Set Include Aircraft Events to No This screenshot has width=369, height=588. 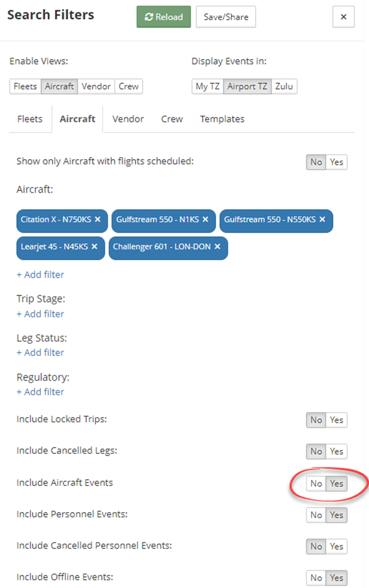(x=316, y=484)
